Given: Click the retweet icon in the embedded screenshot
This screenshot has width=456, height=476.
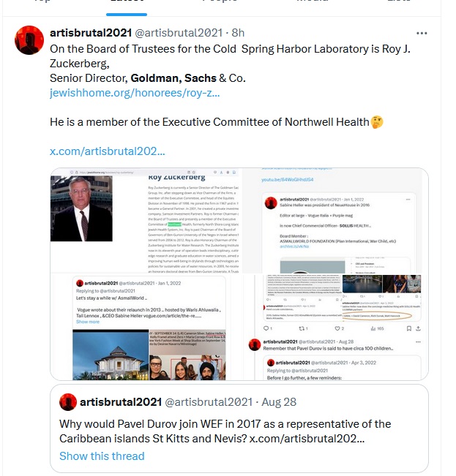Looking at the screenshot, I should [x=302, y=328].
